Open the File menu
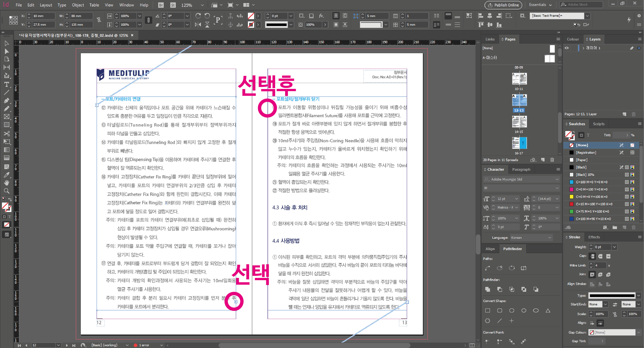 coord(19,5)
